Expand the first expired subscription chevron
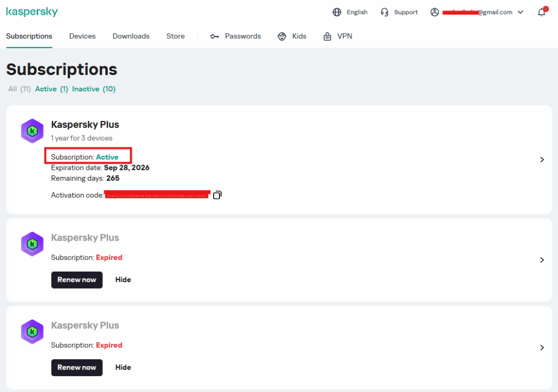The image size is (558, 392). [x=542, y=260]
